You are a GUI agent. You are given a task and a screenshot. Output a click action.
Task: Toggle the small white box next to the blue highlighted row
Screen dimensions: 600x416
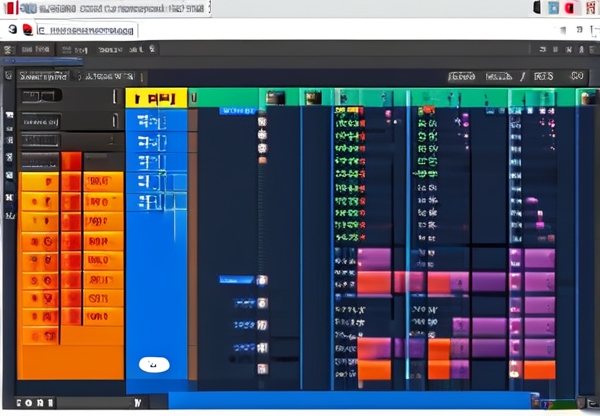[262, 280]
